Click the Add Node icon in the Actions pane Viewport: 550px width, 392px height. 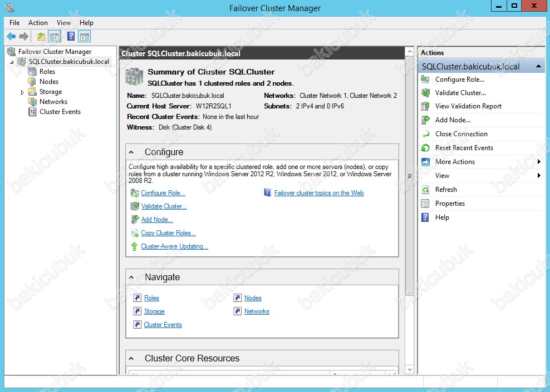(425, 120)
